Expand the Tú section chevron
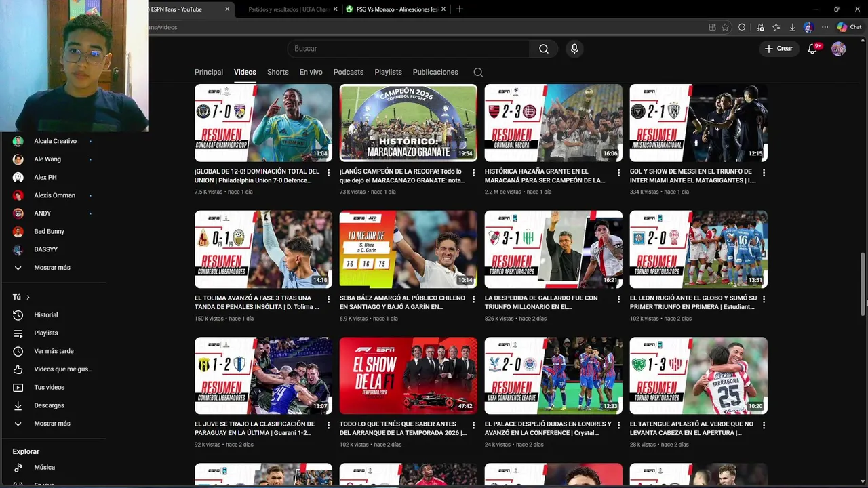This screenshot has width=868, height=488. coord(28,298)
